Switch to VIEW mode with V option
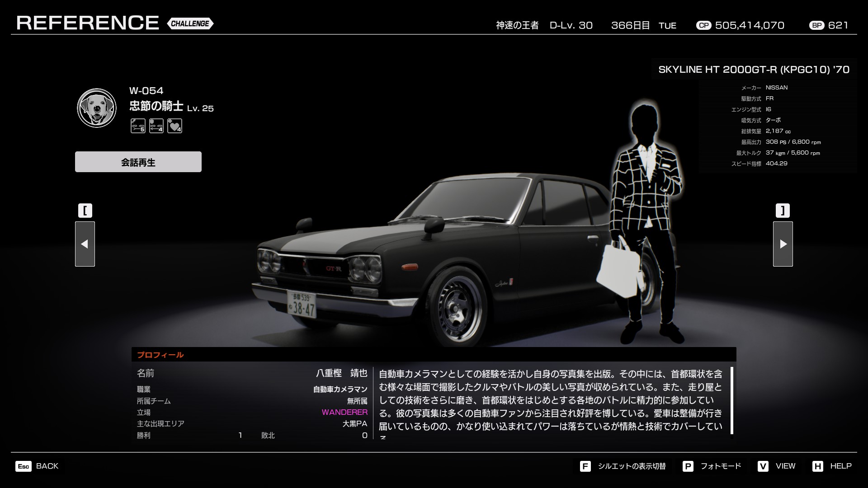868x488 pixels. (x=777, y=466)
